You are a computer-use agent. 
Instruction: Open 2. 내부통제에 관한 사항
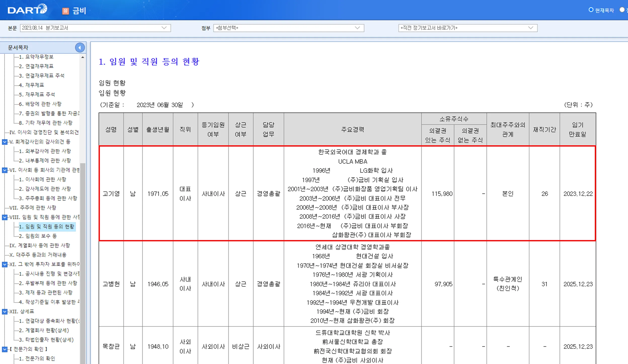coord(45,161)
